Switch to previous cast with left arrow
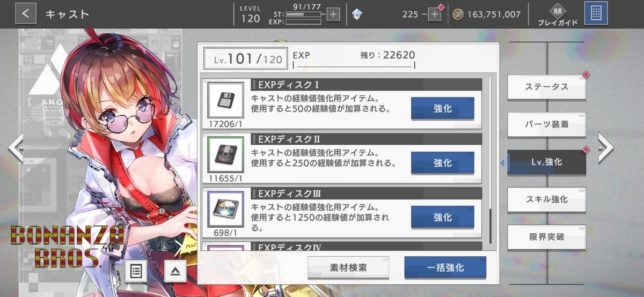The image size is (644, 297). tap(15, 147)
